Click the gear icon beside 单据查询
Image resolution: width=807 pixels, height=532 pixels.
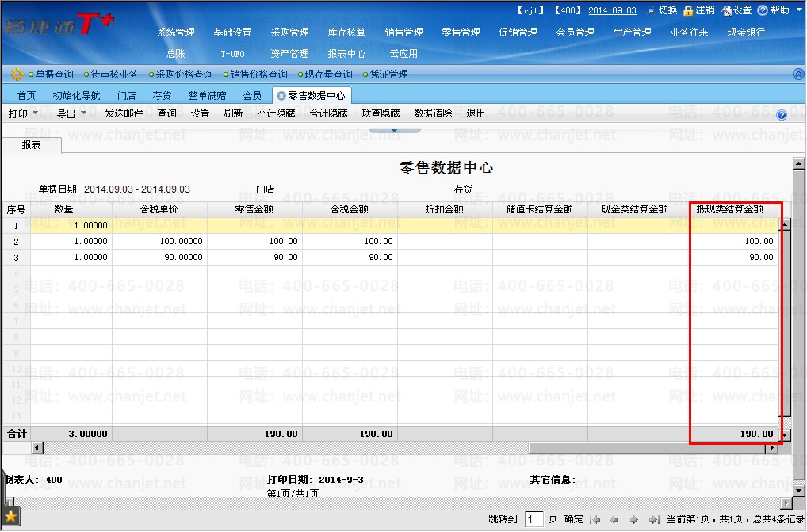pos(16,75)
